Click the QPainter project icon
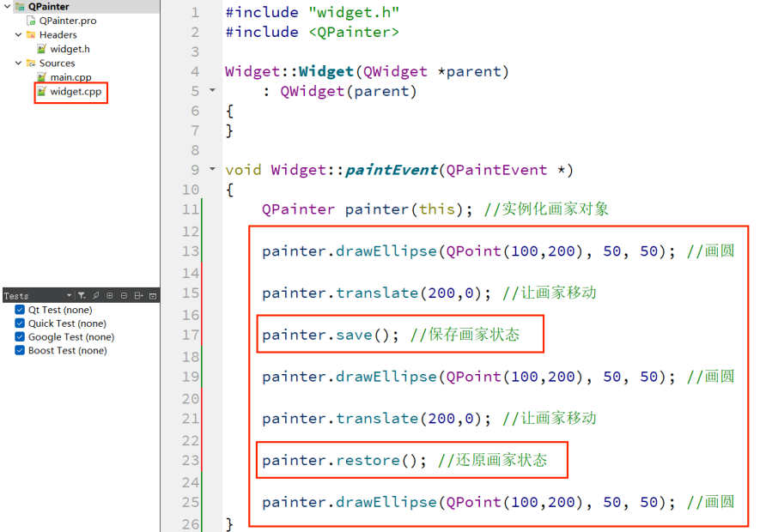Image resolution: width=766 pixels, height=532 pixels. coord(20,6)
